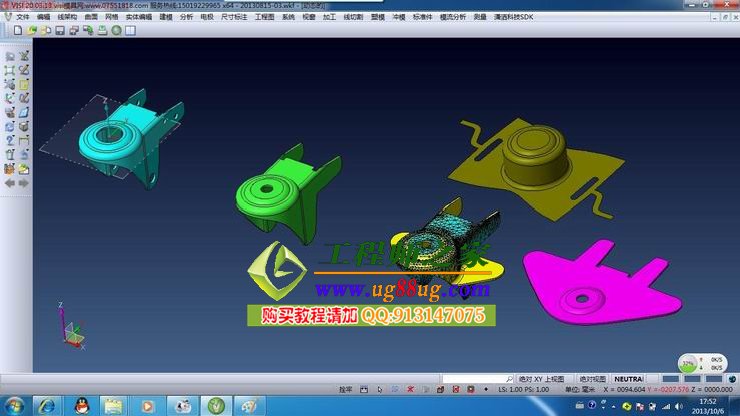Open the 尺寸标注 menu

(x=234, y=17)
